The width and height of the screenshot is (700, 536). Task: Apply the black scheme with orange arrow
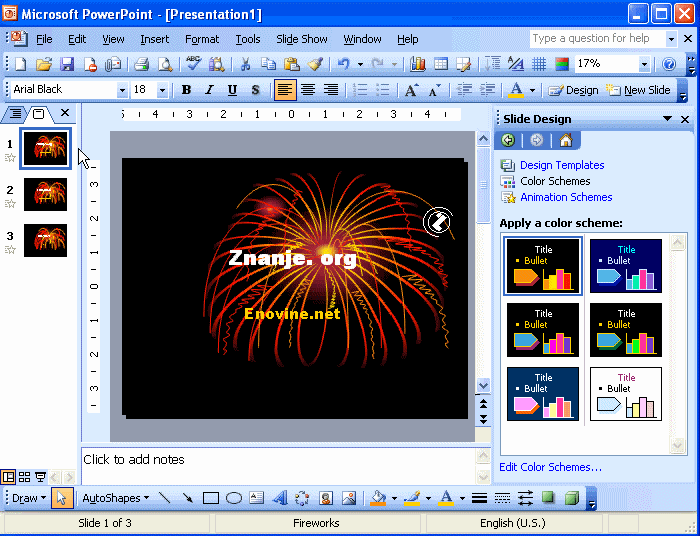(x=543, y=266)
